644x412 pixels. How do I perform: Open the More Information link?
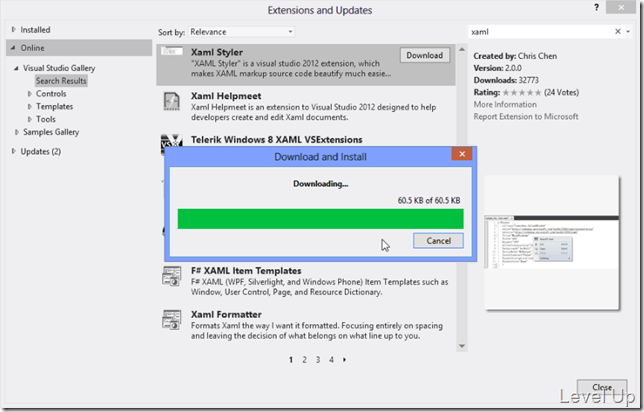(x=505, y=104)
